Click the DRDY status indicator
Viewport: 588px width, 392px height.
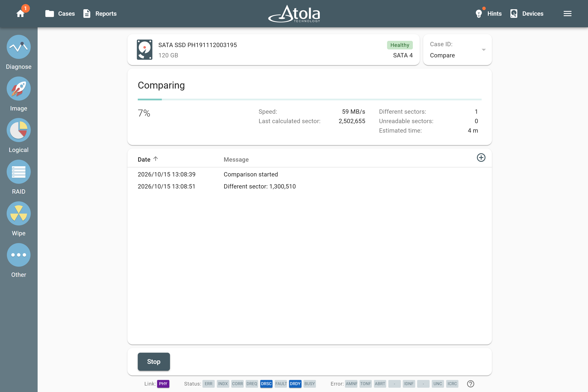pyautogui.click(x=295, y=383)
